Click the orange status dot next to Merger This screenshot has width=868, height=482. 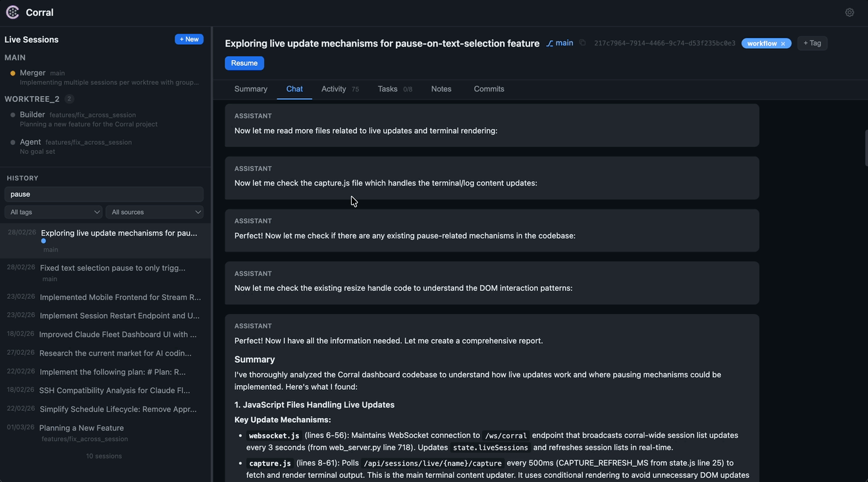point(13,73)
